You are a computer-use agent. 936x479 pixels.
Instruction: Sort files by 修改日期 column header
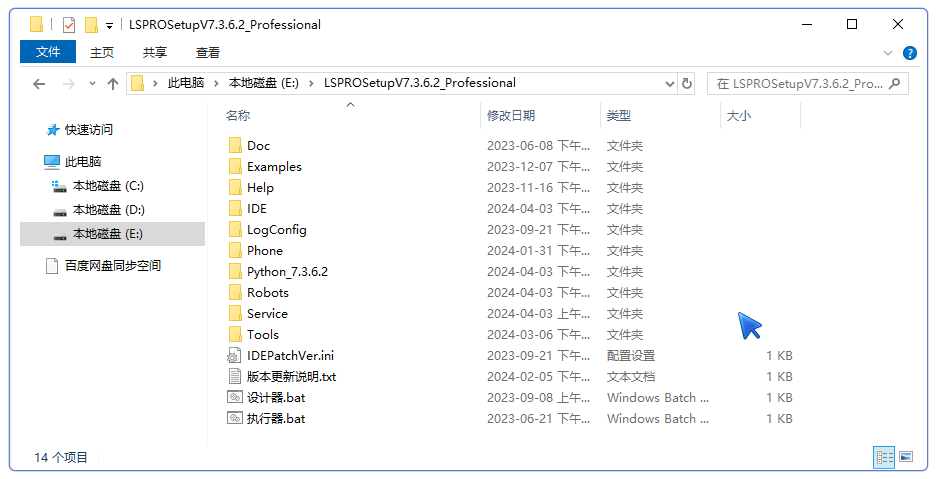coord(511,116)
